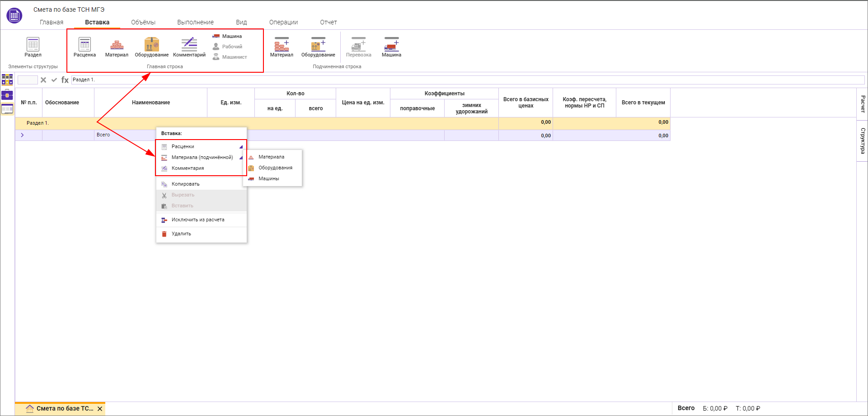Image resolution: width=868 pixels, height=416 pixels.
Task: Click the Цена на ед. изм. header
Action: (363, 103)
